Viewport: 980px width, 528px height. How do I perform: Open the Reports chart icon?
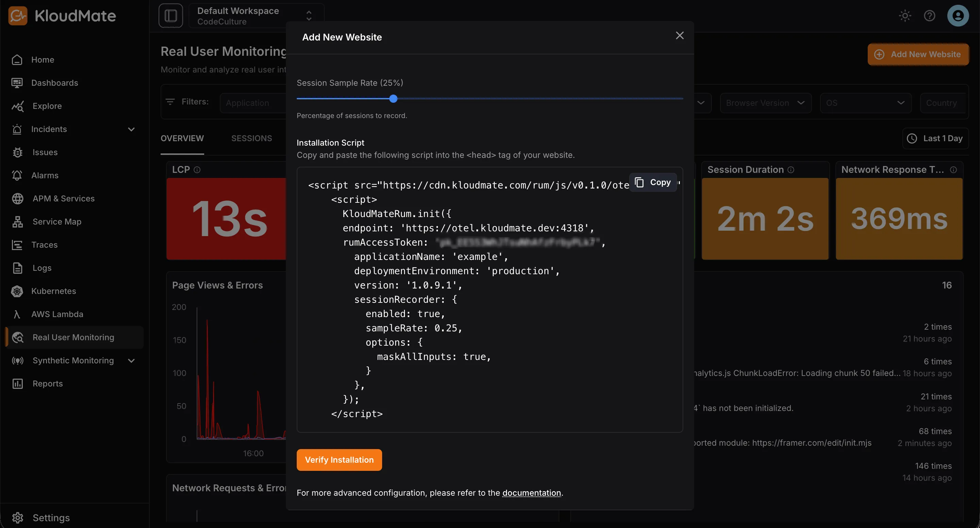click(x=17, y=384)
